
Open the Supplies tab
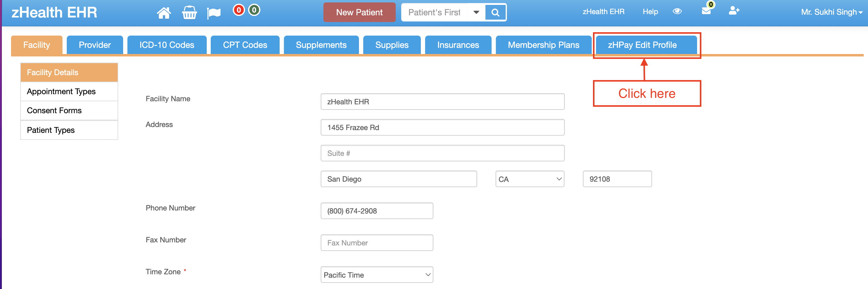392,45
